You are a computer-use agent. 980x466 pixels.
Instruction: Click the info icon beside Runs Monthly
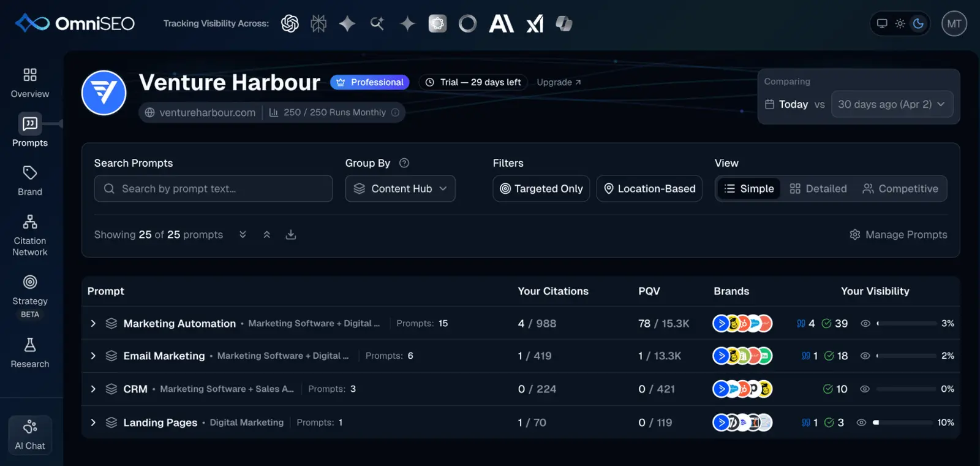click(395, 113)
